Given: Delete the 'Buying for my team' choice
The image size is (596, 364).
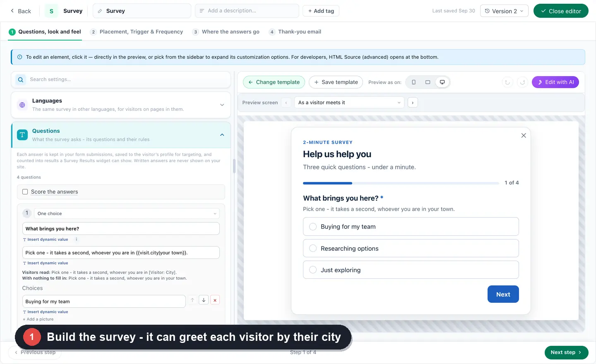Looking at the screenshot, I should (215, 300).
